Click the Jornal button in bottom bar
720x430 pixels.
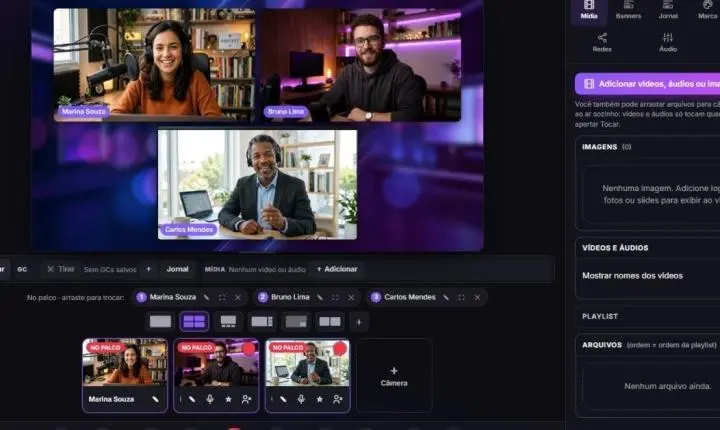[177, 269]
